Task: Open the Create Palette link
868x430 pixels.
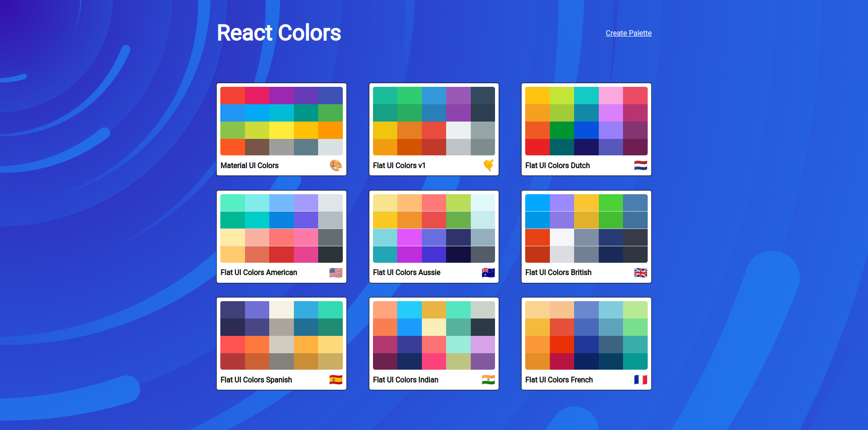Action: tap(628, 33)
